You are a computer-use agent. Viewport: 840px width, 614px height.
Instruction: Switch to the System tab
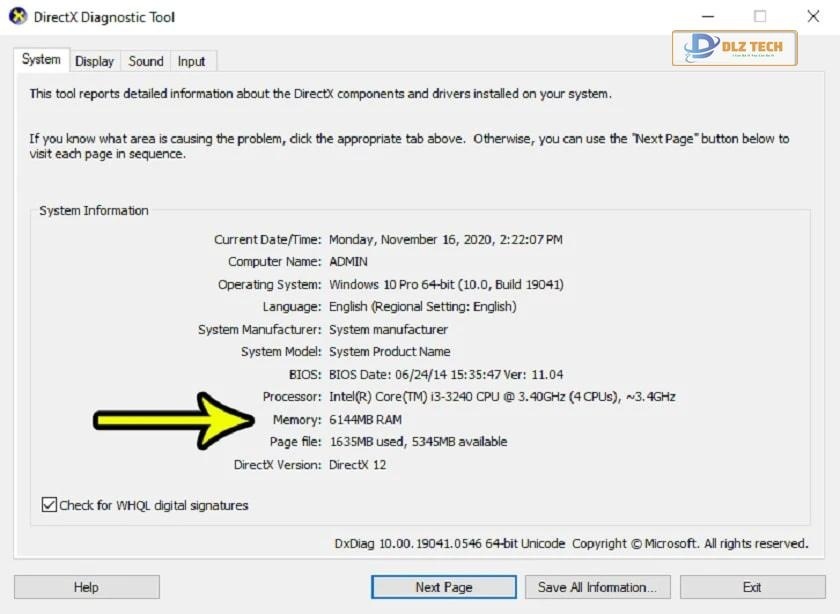pyautogui.click(x=41, y=60)
